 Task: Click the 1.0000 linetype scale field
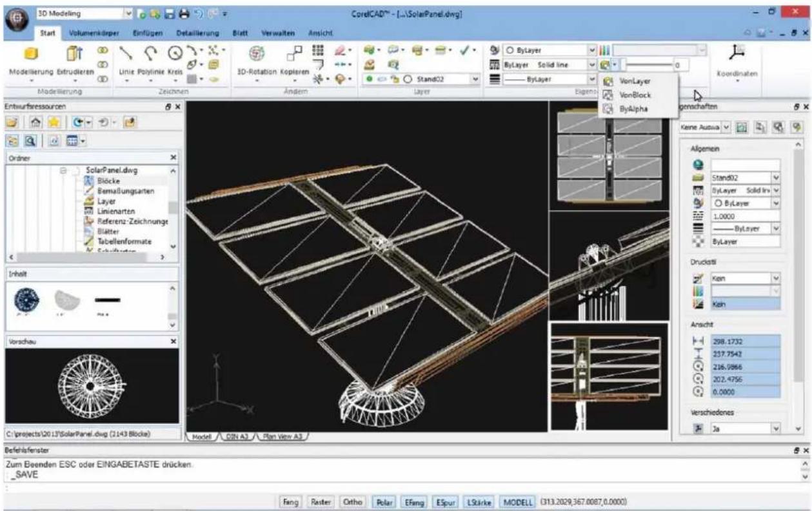[x=745, y=215]
